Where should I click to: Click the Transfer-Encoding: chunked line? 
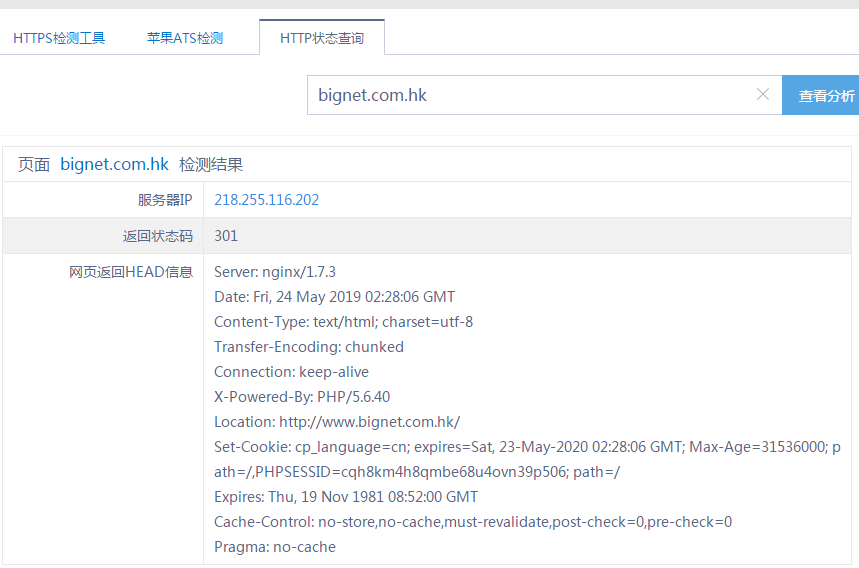308,347
